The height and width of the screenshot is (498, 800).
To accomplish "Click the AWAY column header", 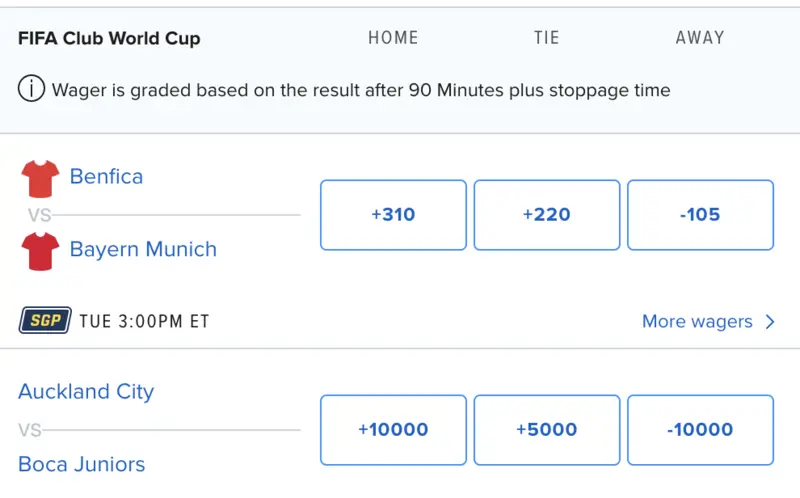I will coord(700,38).
